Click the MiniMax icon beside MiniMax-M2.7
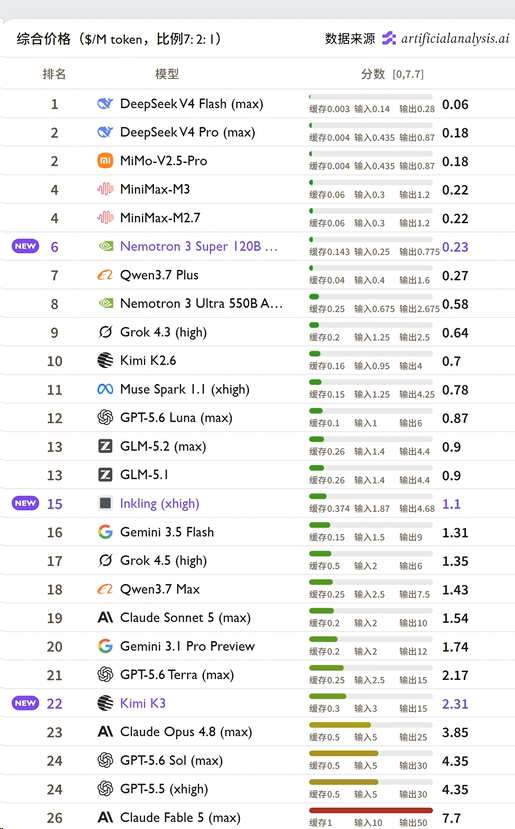The image size is (515, 829). tap(105, 218)
